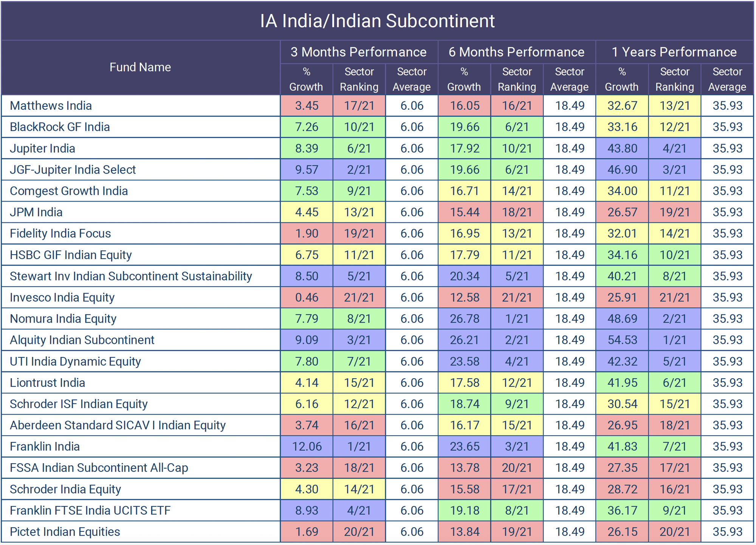Image resolution: width=756 pixels, height=545 pixels.
Task: Click the IA India/Indian Subcontinent title
Action: click(377, 21)
